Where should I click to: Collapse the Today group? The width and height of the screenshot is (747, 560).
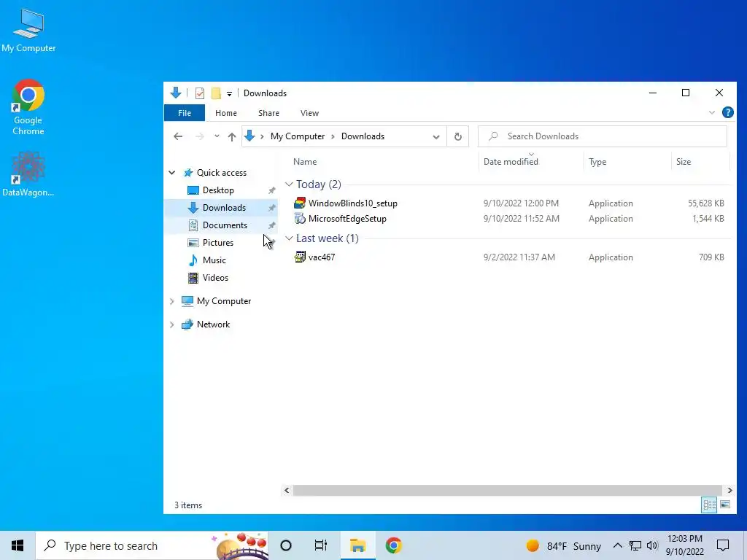click(289, 184)
